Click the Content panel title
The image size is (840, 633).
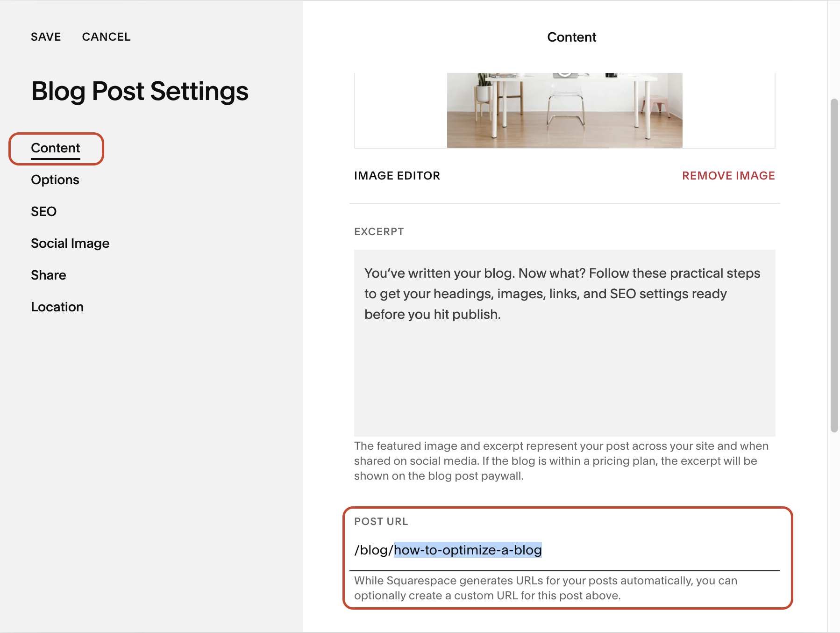click(571, 37)
